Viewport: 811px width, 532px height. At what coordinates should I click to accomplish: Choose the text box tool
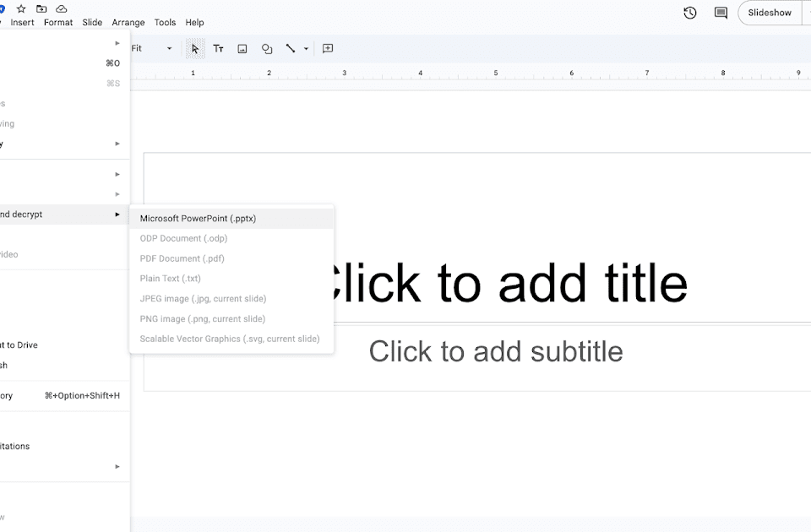tap(218, 49)
